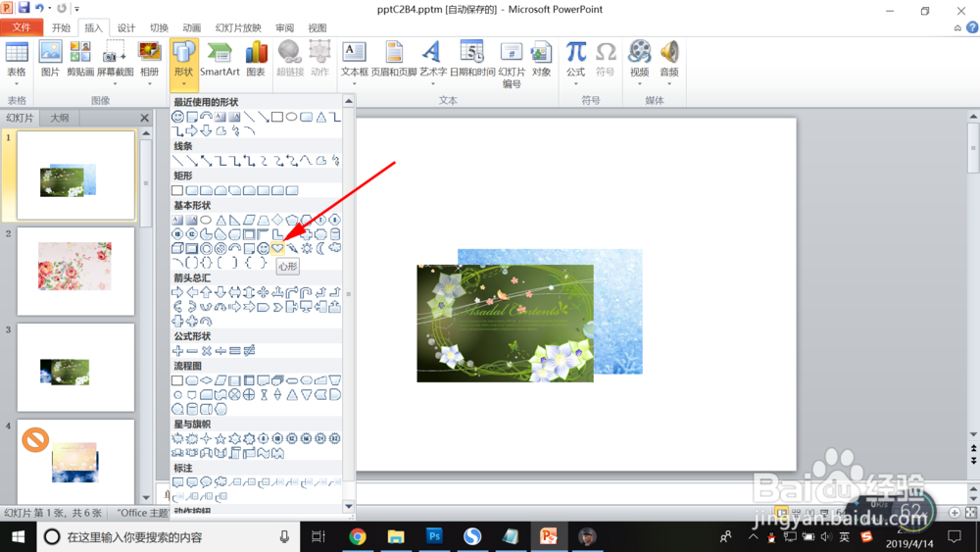Open the 文件 File tab
This screenshot has width=980, height=552.
[x=22, y=27]
